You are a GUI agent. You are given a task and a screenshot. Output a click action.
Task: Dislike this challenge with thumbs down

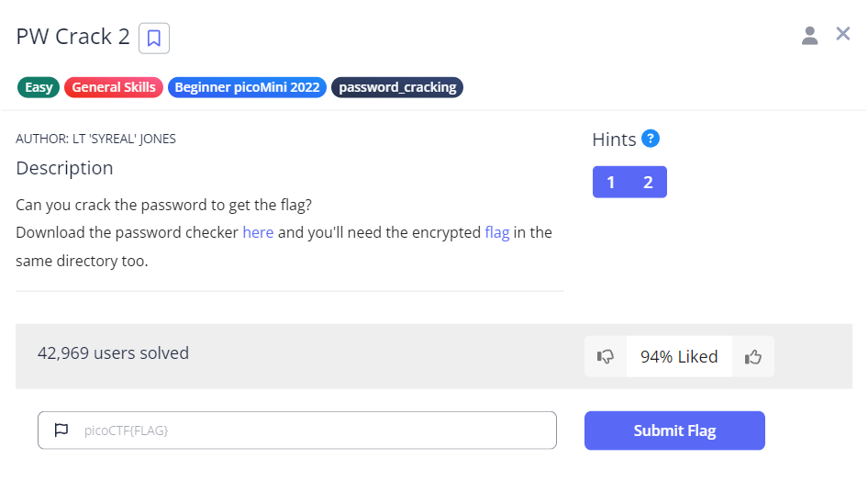(606, 356)
